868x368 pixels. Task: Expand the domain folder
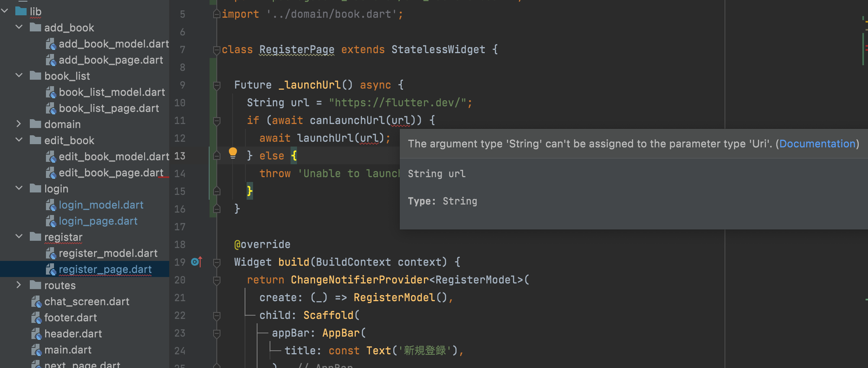pos(19,124)
